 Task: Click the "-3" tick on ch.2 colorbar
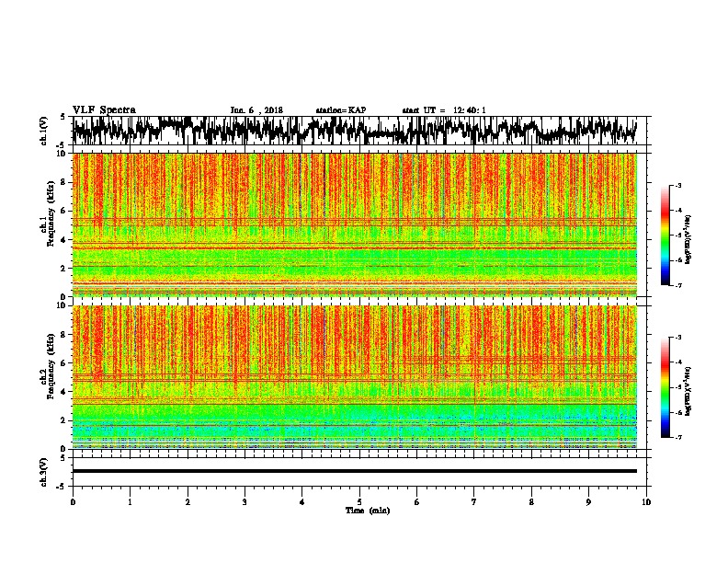677,338
